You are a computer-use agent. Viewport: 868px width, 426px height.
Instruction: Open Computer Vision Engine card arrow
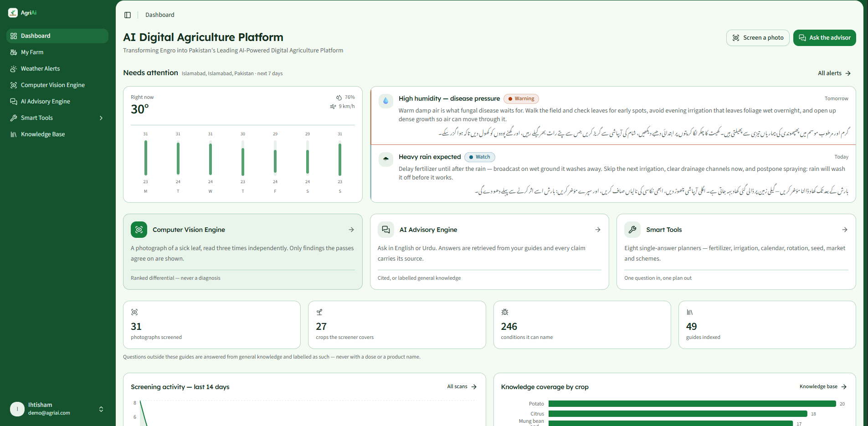coord(351,230)
